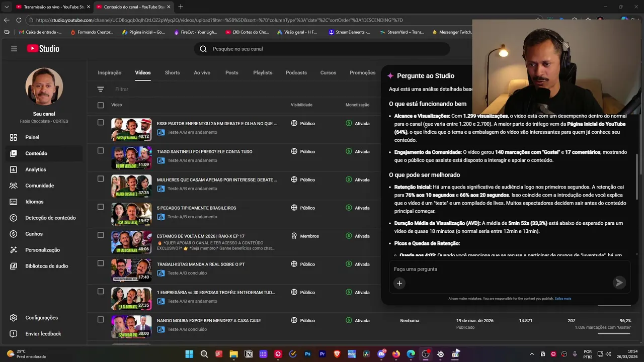Click the Membros visibility icon

[x=294, y=236]
